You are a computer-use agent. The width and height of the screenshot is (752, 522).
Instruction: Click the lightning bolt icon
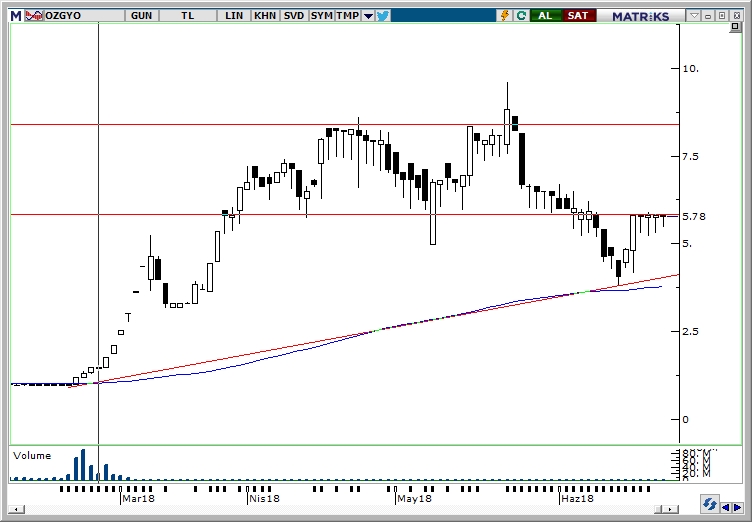pos(505,16)
